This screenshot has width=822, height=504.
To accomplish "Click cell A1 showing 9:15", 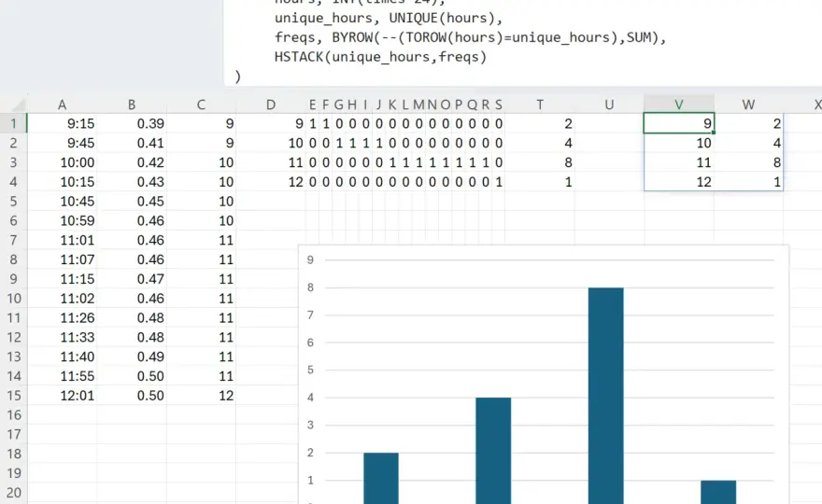I will (x=62, y=123).
